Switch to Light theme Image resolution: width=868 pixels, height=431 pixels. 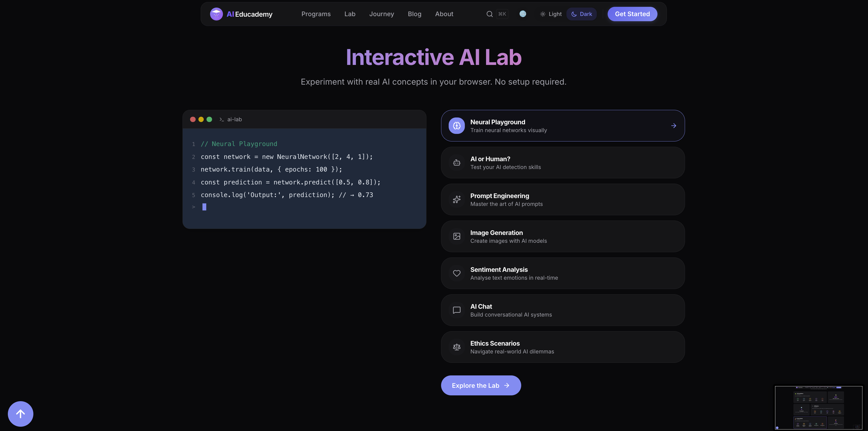[550, 14]
